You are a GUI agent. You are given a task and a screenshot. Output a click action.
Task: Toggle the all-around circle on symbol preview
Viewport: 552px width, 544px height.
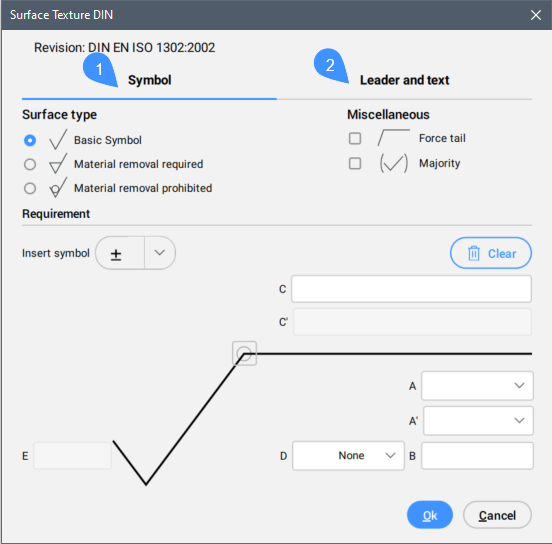244,353
